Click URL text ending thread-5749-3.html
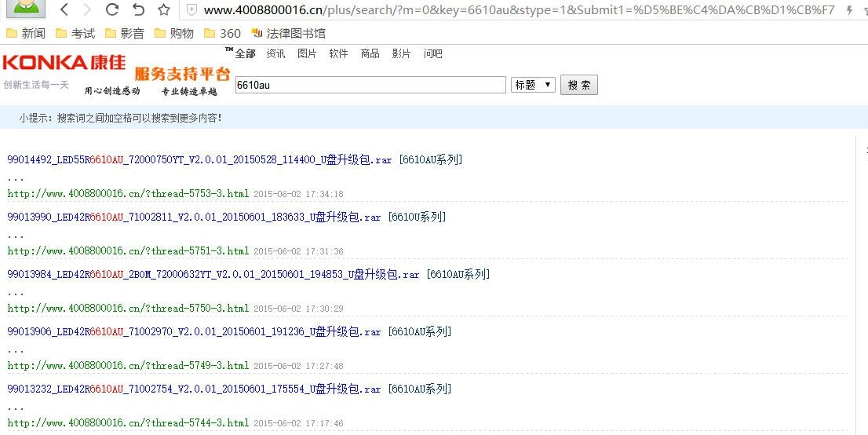 128,365
